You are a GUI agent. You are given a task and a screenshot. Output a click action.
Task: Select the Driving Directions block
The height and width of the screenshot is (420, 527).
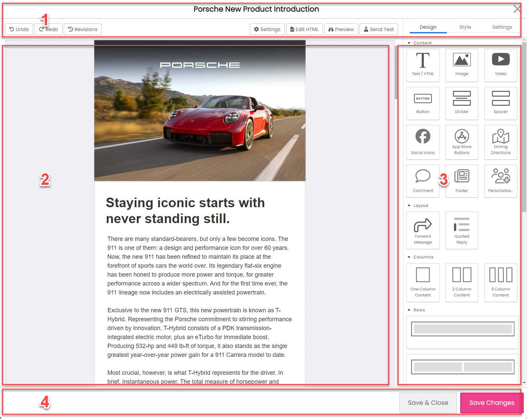[501, 142]
